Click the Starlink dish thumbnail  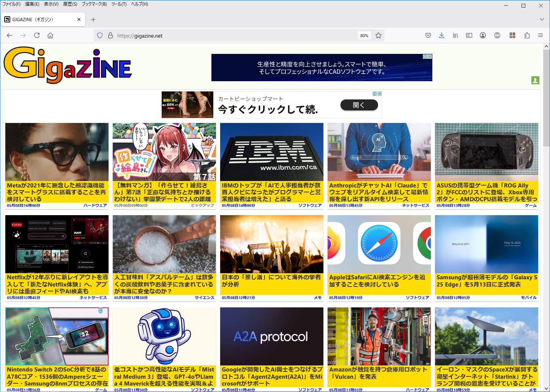coord(487,336)
